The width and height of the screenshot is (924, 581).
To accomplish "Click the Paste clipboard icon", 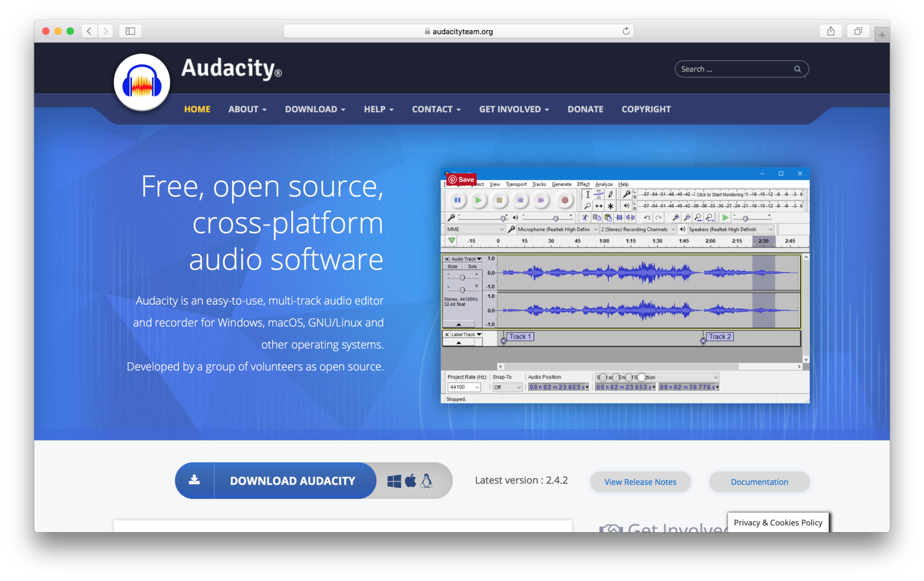I will coord(608,218).
